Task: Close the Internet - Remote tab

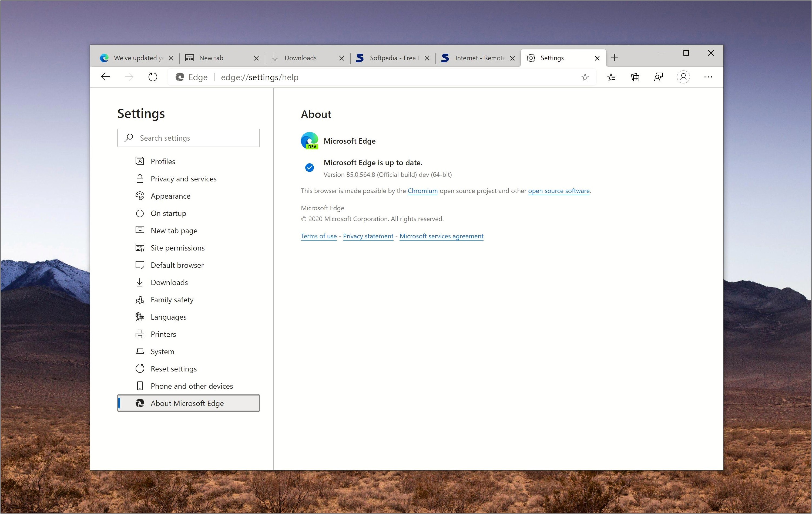Action: pos(512,58)
